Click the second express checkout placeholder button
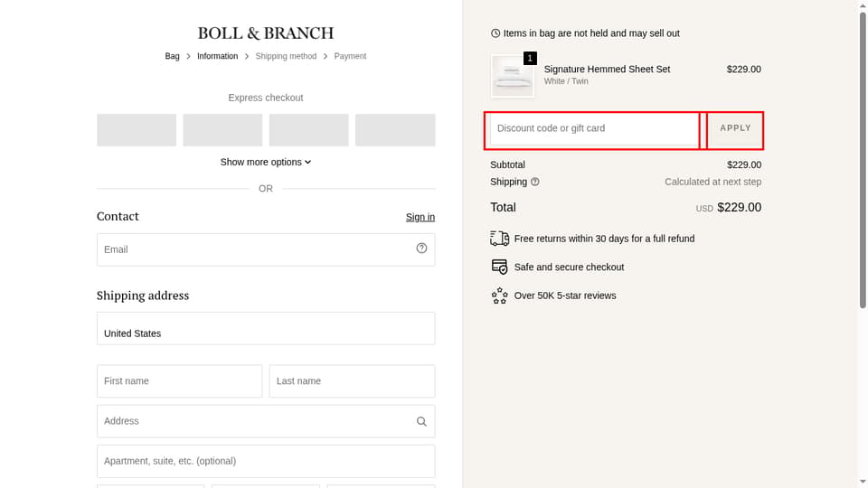 tap(222, 130)
